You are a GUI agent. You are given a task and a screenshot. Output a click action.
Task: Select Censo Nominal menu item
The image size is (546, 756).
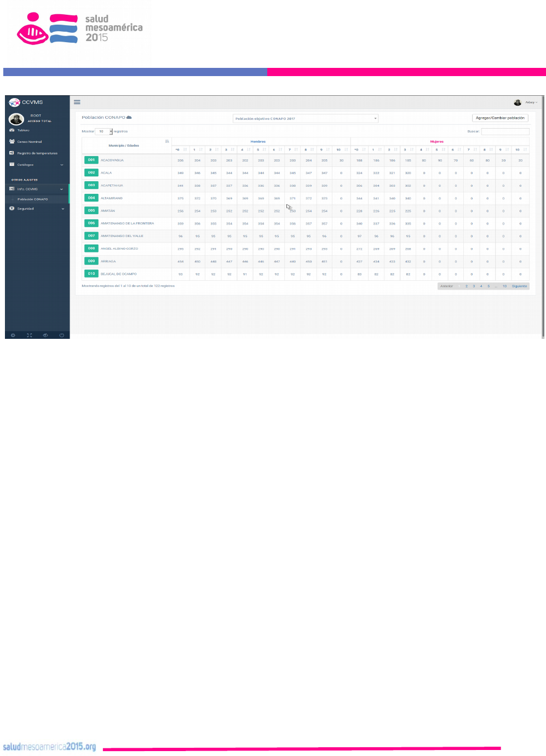30,142
